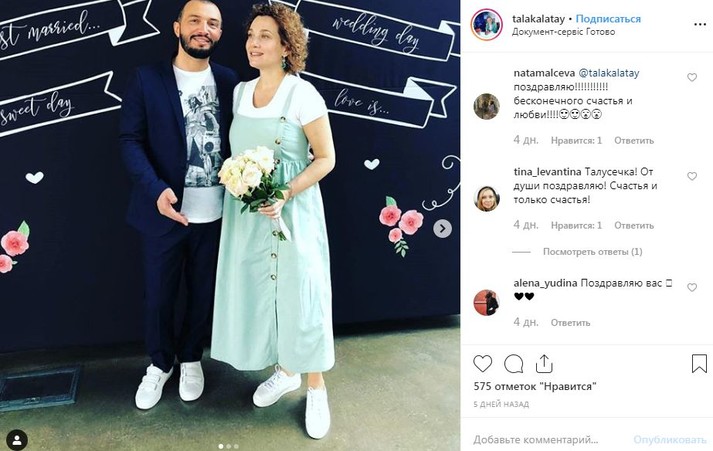Like the post with the heart icon
713x451 pixels.
(482, 364)
